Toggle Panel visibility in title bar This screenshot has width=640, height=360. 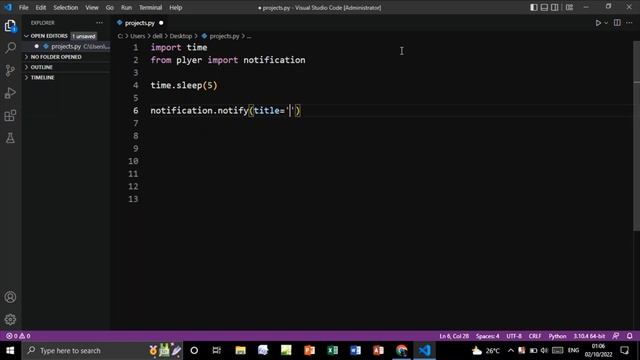click(x=544, y=7)
